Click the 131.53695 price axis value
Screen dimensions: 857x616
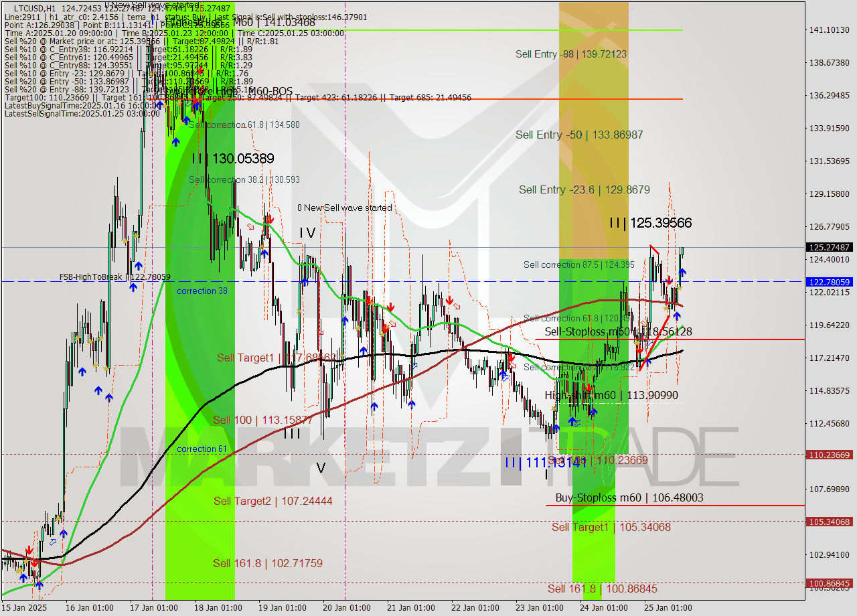click(830, 161)
